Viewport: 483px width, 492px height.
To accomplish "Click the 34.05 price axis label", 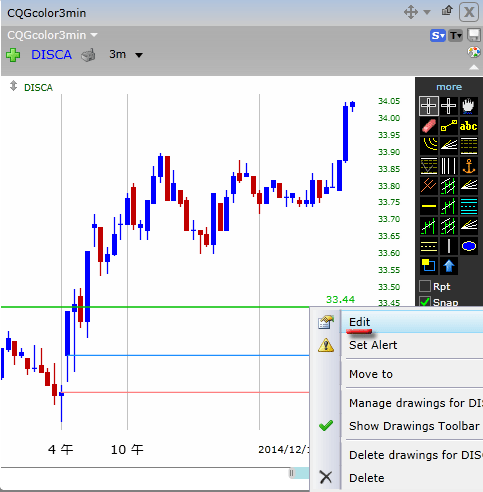I will pyautogui.click(x=389, y=101).
